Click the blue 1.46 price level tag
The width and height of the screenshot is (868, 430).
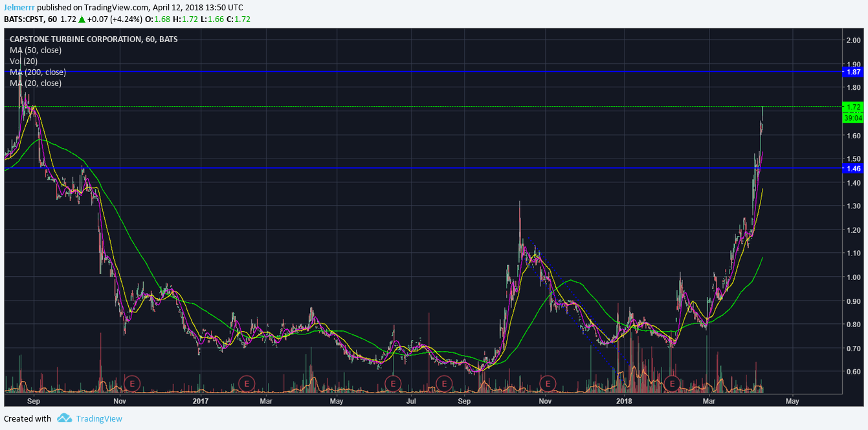853,168
